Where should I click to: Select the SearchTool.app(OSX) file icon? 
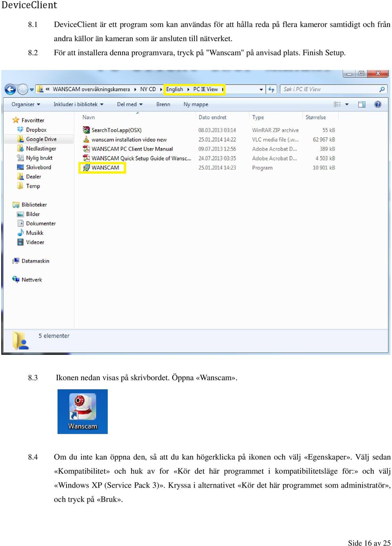(x=86, y=130)
